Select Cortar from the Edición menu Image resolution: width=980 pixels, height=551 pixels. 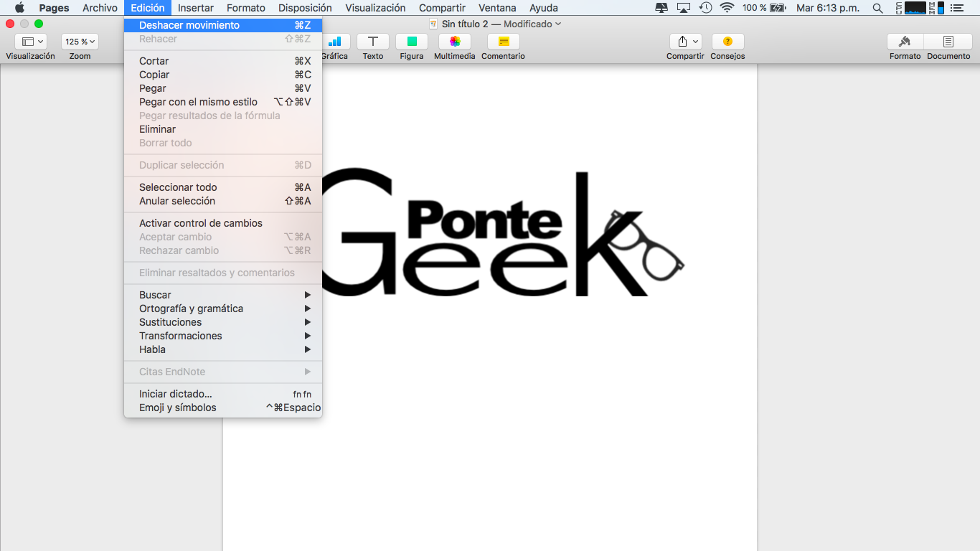tap(223, 61)
